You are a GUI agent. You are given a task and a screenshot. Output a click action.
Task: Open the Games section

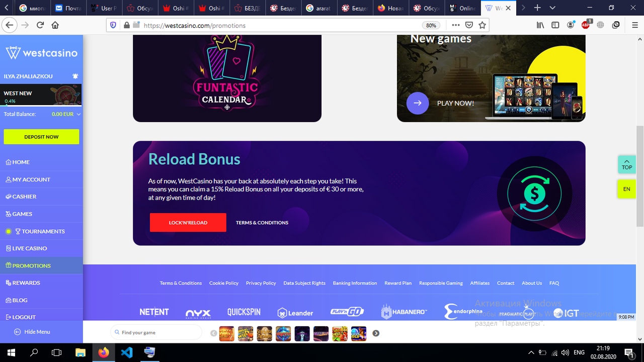click(41, 214)
